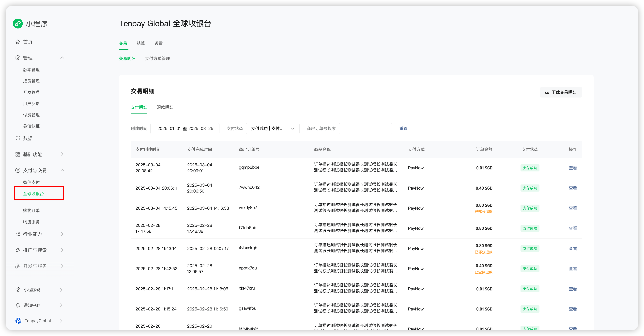Click the Mini Program logo icon
Viewport: 644px width, 336px height.
pos(18,24)
